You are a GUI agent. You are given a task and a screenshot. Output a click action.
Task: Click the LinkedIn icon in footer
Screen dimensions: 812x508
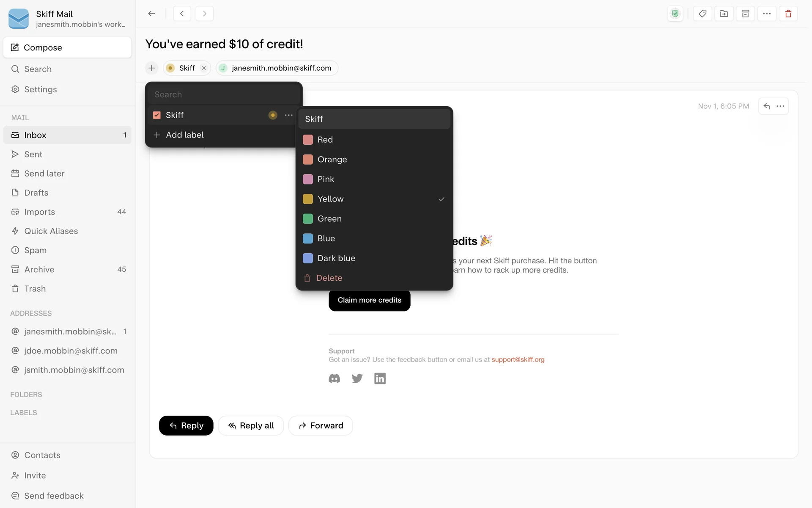tap(380, 378)
